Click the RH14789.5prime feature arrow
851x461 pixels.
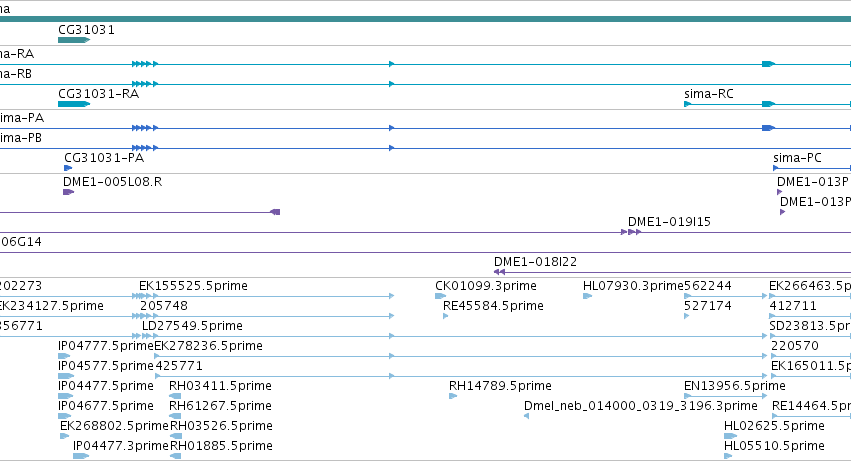click(453, 396)
